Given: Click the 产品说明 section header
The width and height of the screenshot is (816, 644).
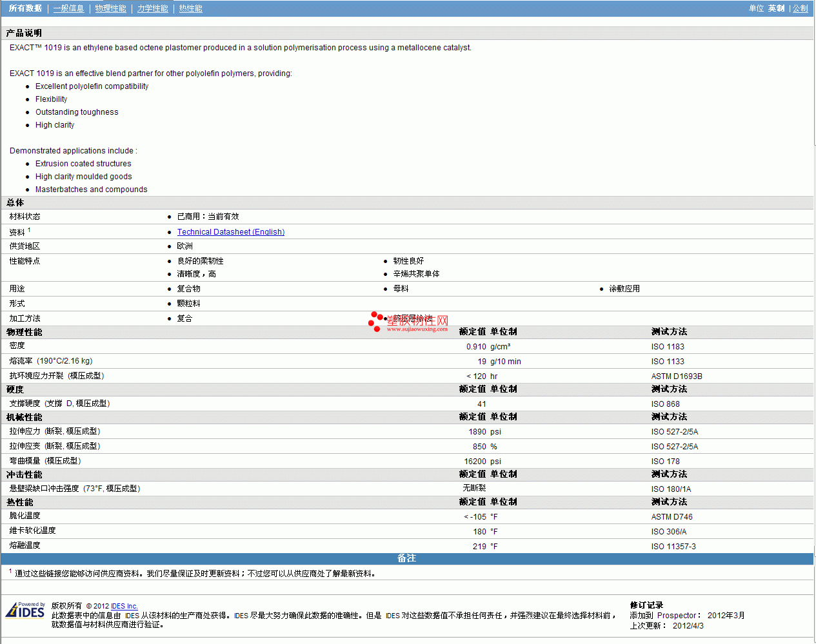Looking at the screenshot, I should tap(24, 33).
